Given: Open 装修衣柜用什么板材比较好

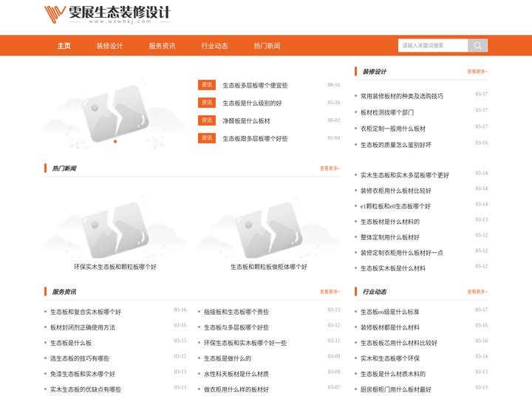Looking at the screenshot, I should click(395, 191).
